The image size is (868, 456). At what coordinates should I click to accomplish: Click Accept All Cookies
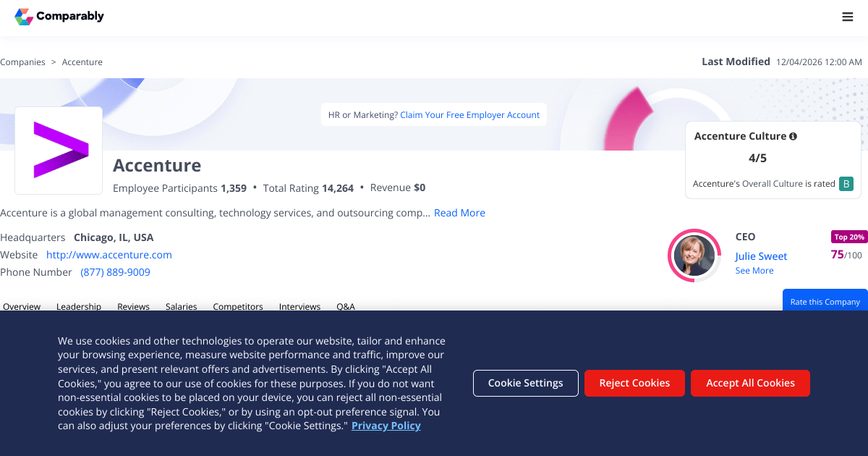(x=750, y=383)
